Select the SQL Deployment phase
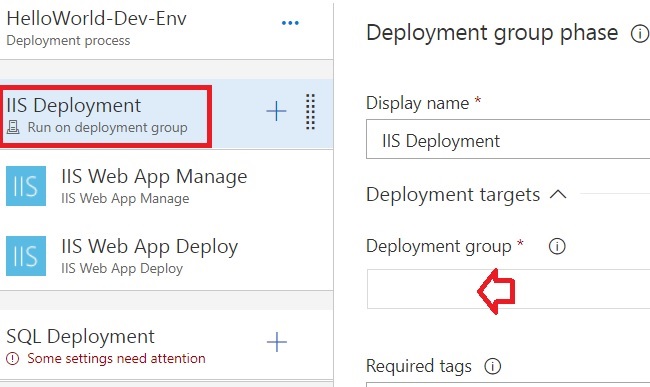The width and height of the screenshot is (650, 387). 166,345
